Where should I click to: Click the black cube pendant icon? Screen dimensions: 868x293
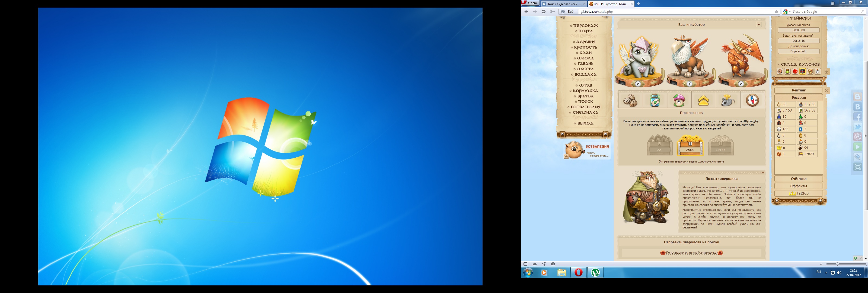click(803, 71)
